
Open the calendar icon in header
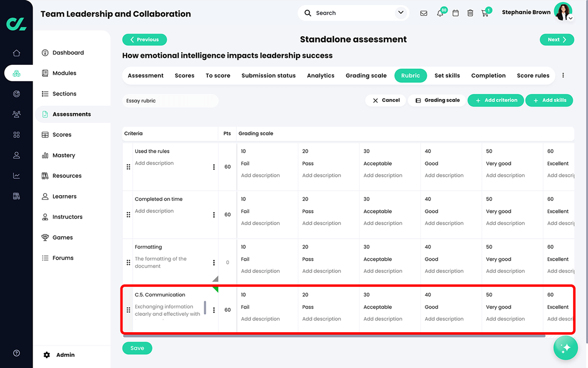[455, 13]
